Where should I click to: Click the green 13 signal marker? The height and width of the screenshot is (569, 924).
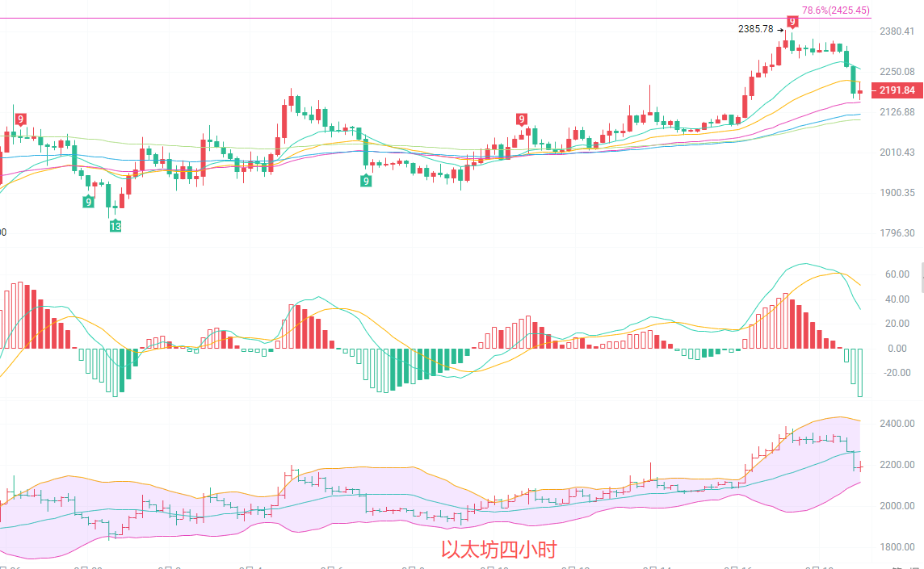pyautogui.click(x=115, y=227)
